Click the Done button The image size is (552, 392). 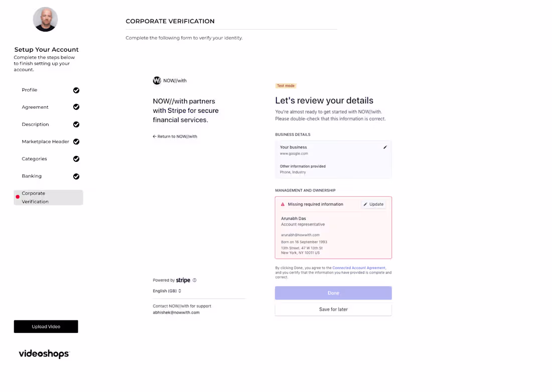pyautogui.click(x=333, y=293)
